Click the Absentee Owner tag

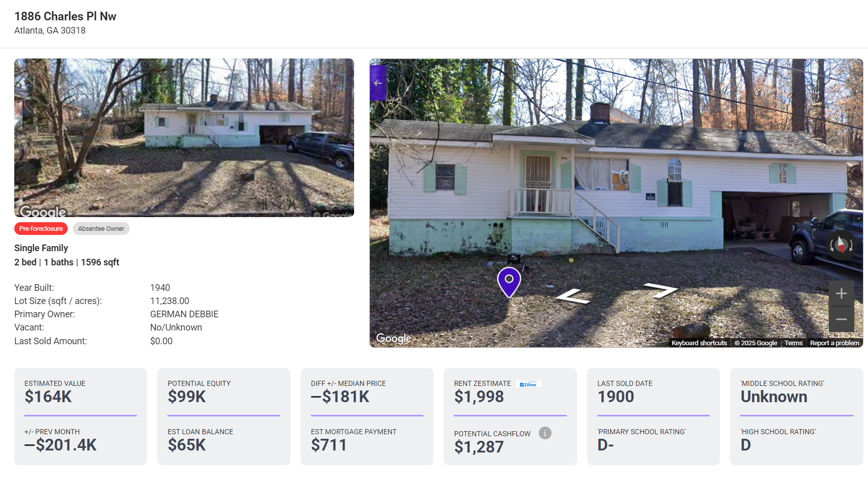(101, 229)
